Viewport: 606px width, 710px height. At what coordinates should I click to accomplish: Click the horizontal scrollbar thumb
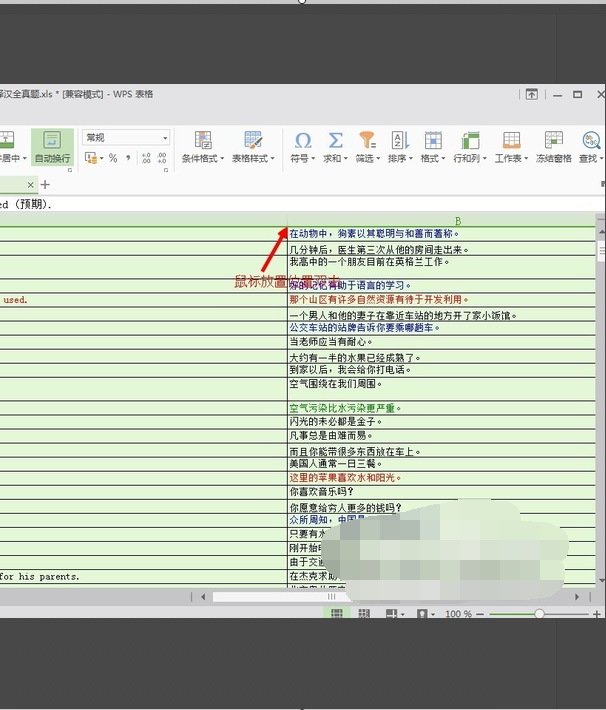tap(281, 597)
